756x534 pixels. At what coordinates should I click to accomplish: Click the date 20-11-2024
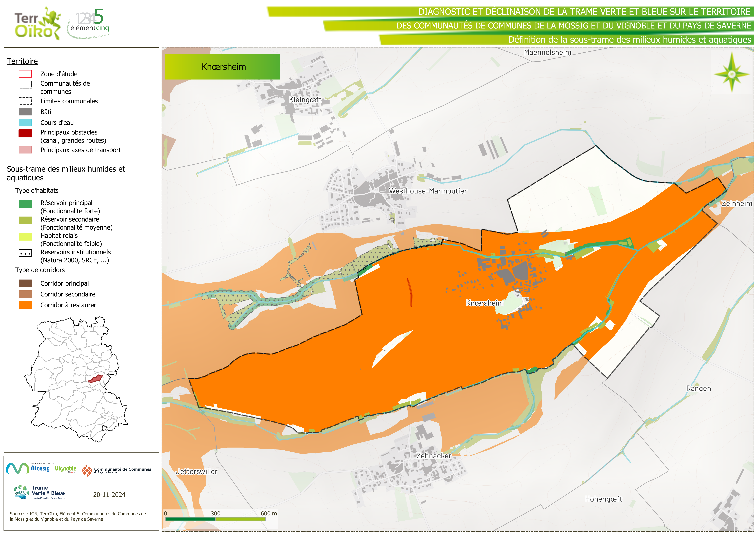coord(109,495)
